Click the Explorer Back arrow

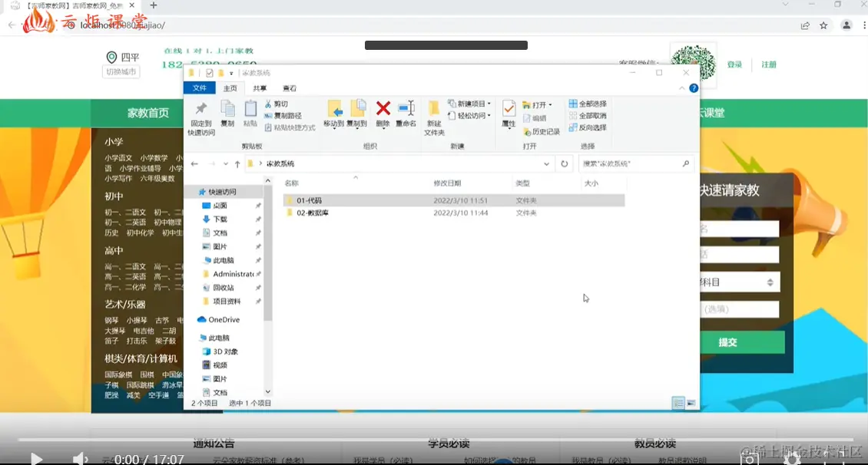(x=194, y=163)
